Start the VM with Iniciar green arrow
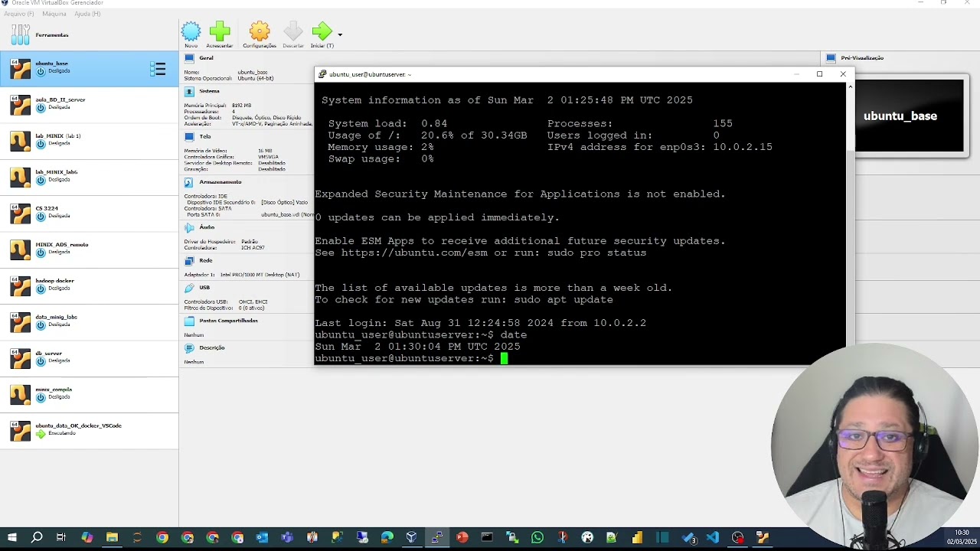 322,31
